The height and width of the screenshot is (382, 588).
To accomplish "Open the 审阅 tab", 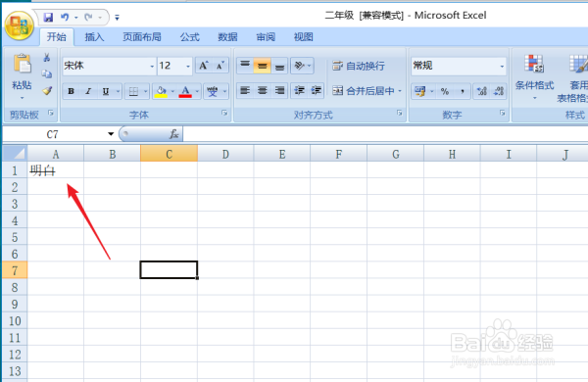I will [266, 37].
